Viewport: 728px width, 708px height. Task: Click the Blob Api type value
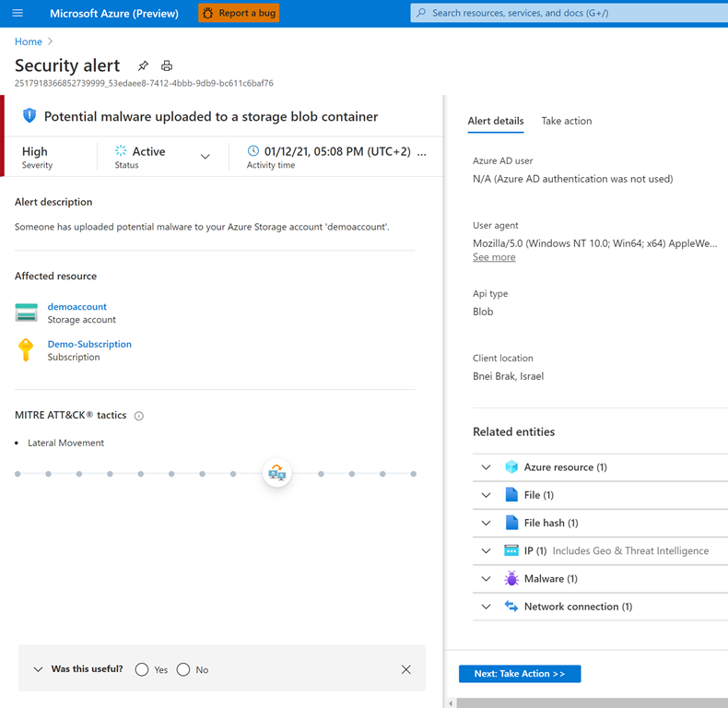(x=483, y=312)
